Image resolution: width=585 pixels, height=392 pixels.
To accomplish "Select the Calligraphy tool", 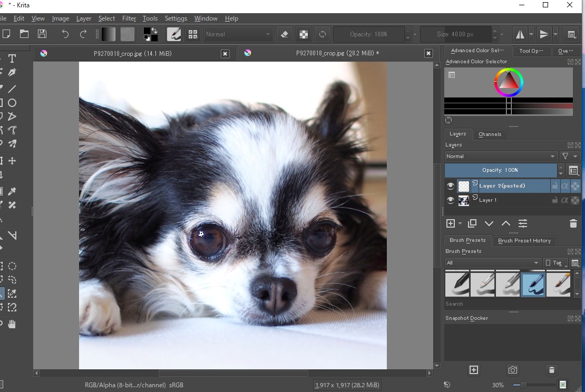I will point(12,72).
